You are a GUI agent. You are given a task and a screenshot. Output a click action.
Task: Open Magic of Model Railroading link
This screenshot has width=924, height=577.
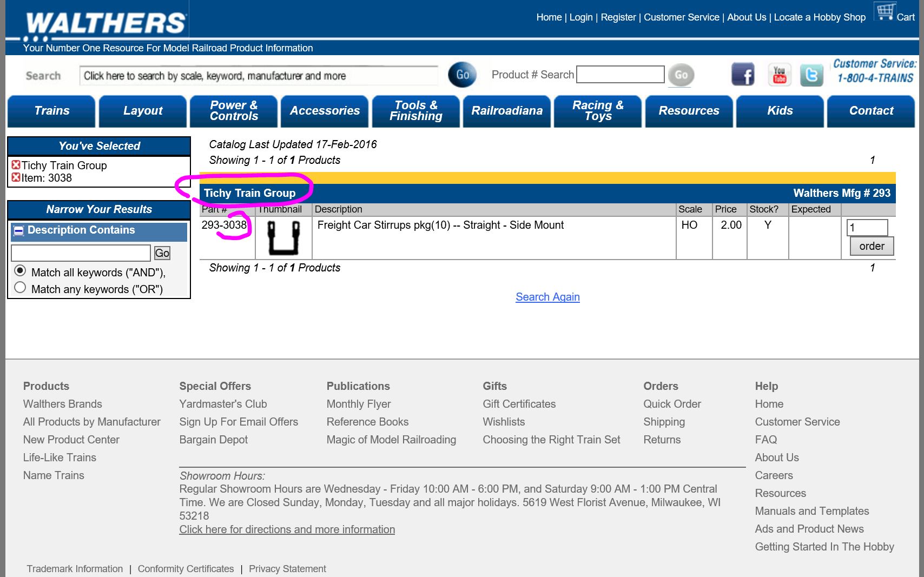point(391,440)
